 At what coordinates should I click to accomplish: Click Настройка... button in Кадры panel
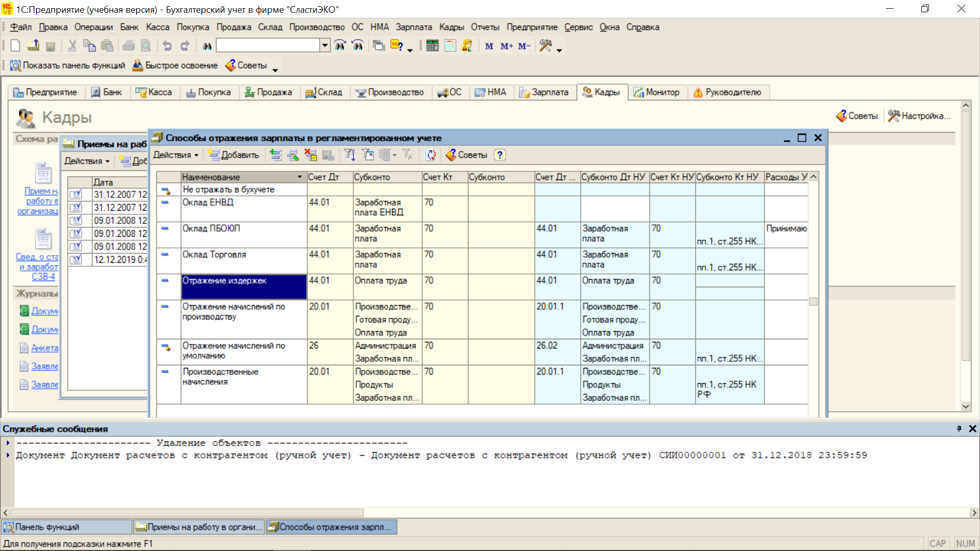[x=919, y=116]
